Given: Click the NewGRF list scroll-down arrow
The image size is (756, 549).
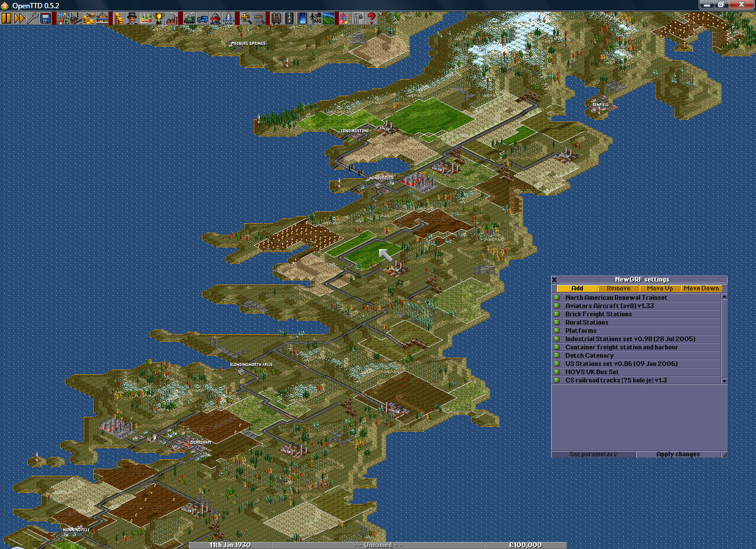Looking at the screenshot, I should click(x=724, y=381).
